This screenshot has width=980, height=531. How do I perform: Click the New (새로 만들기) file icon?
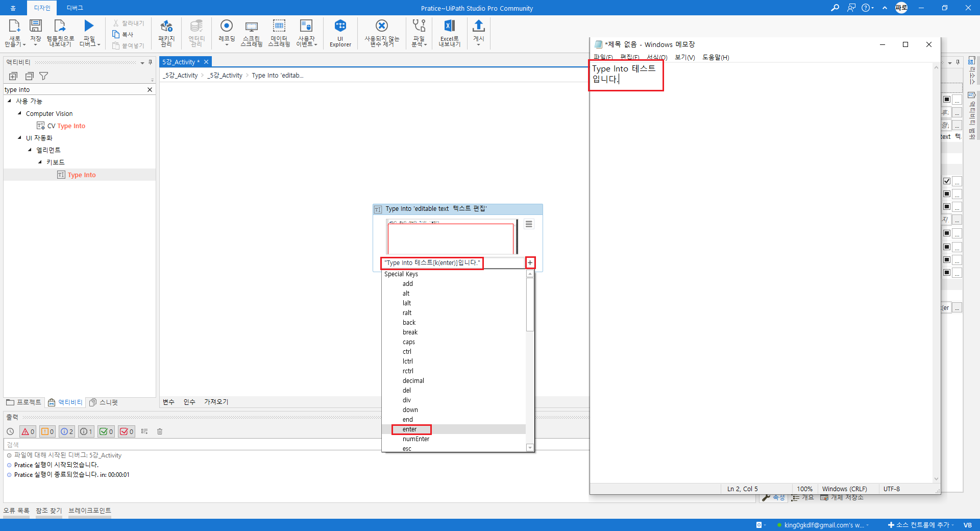[x=14, y=26]
